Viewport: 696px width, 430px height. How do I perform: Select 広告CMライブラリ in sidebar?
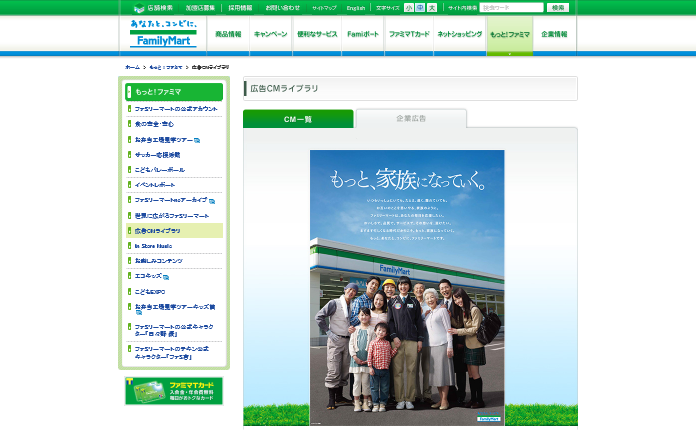click(174, 231)
